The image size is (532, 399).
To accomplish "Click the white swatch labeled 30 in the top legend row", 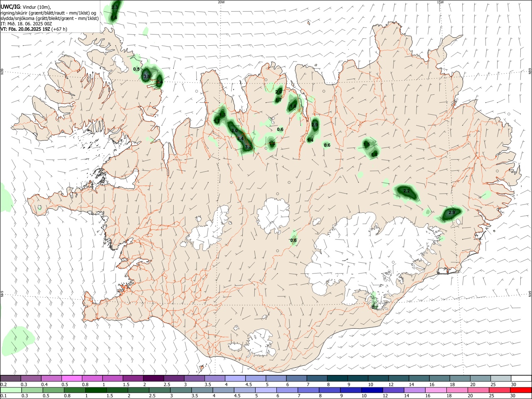I will 521,378.
